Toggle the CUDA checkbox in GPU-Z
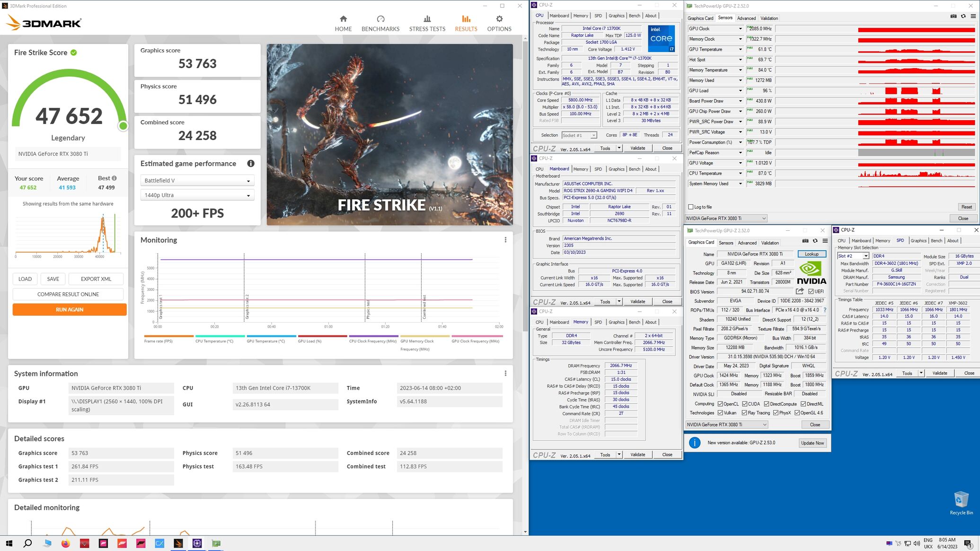 pos(745,404)
